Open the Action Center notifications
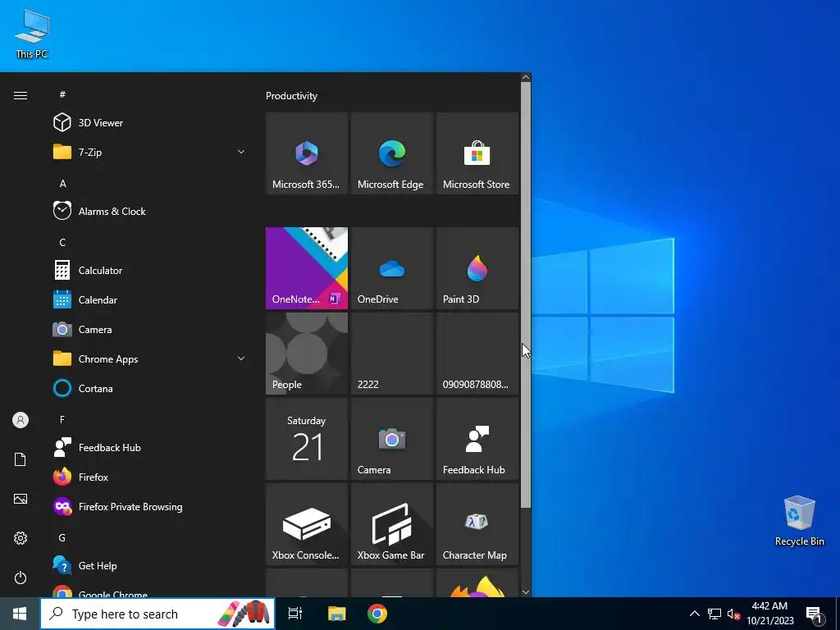The width and height of the screenshot is (840, 630). tap(814, 614)
